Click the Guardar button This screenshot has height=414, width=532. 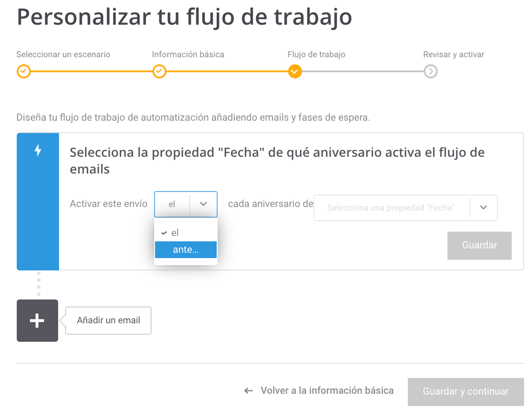479,245
